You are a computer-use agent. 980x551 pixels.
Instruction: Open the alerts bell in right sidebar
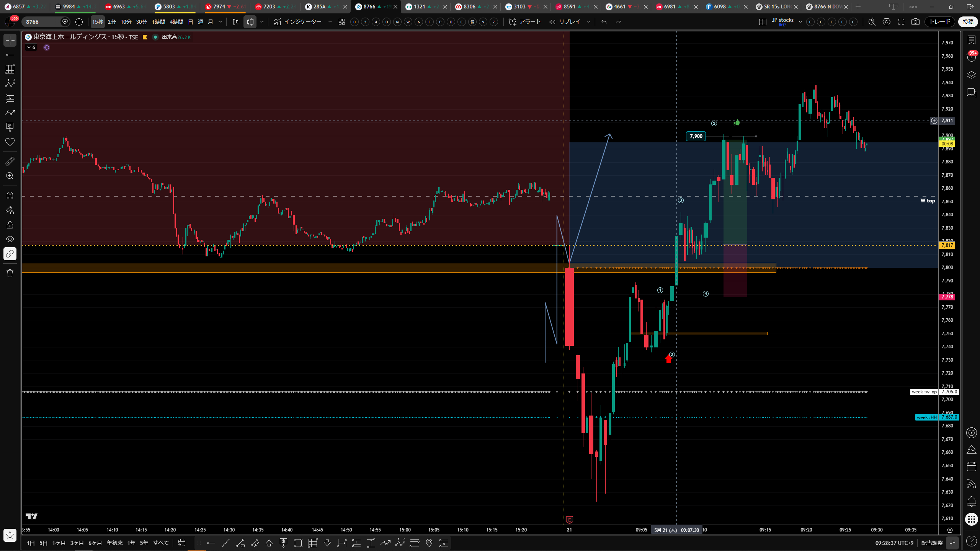tap(971, 501)
